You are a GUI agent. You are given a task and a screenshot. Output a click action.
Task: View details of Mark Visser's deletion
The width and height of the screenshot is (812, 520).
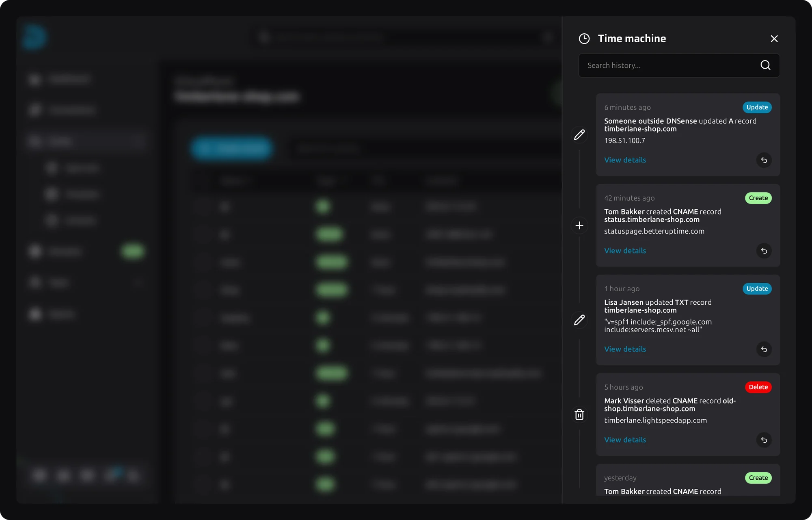click(x=625, y=440)
